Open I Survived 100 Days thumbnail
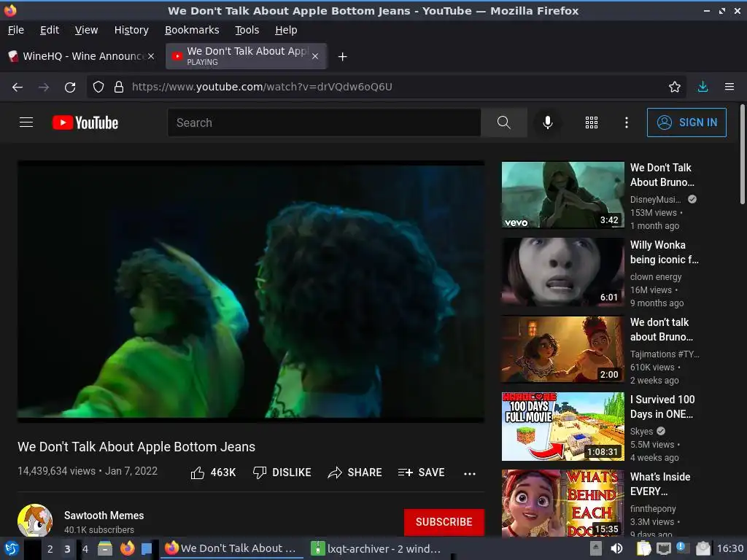The width and height of the screenshot is (747, 560). tap(562, 426)
